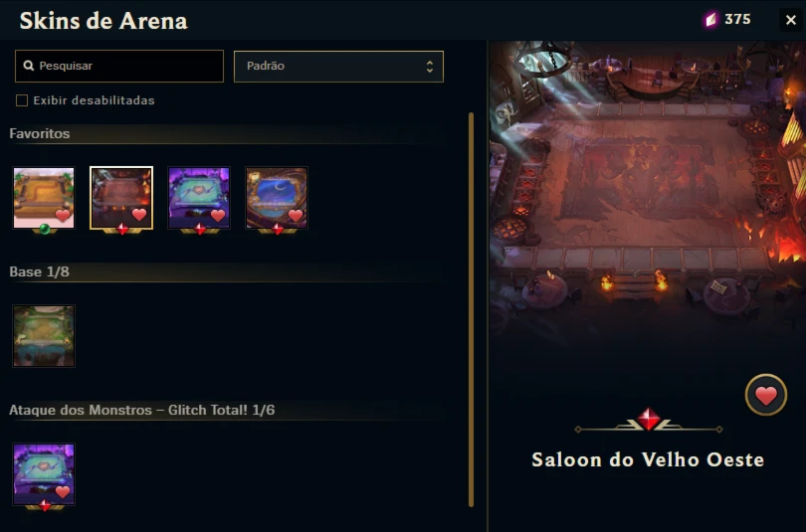
Task: Click the up-down arrows of the Padrão dropdown
Action: [x=430, y=67]
